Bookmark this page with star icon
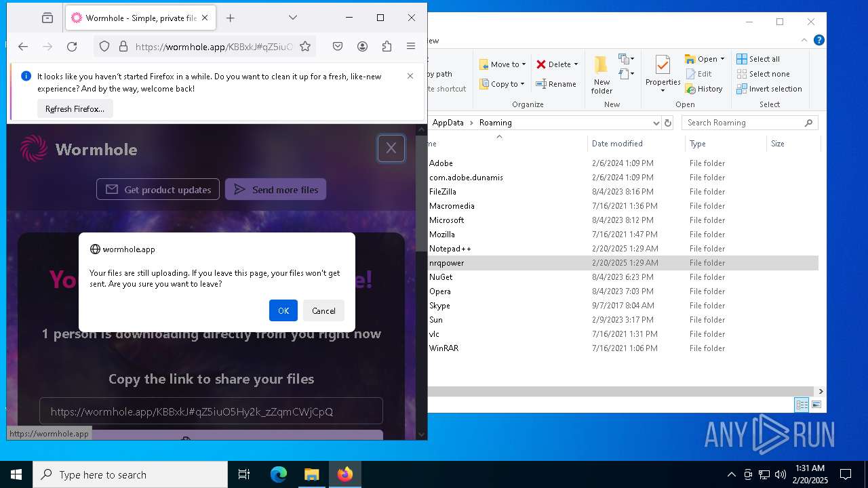Viewport: 868px width, 488px height. (305, 46)
